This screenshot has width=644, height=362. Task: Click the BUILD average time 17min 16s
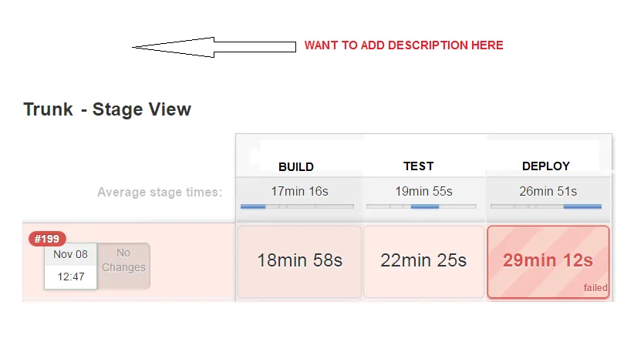tap(299, 191)
